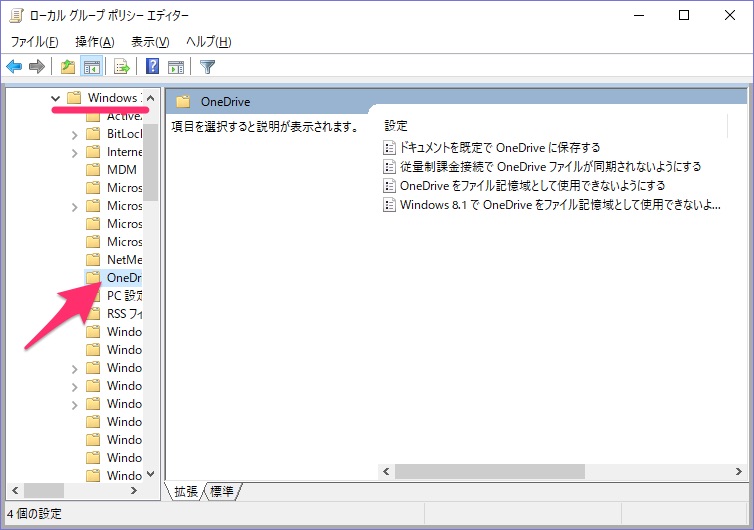The image size is (754, 530).
Task: Minimize the policy editor window
Action: (x=639, y=15)
